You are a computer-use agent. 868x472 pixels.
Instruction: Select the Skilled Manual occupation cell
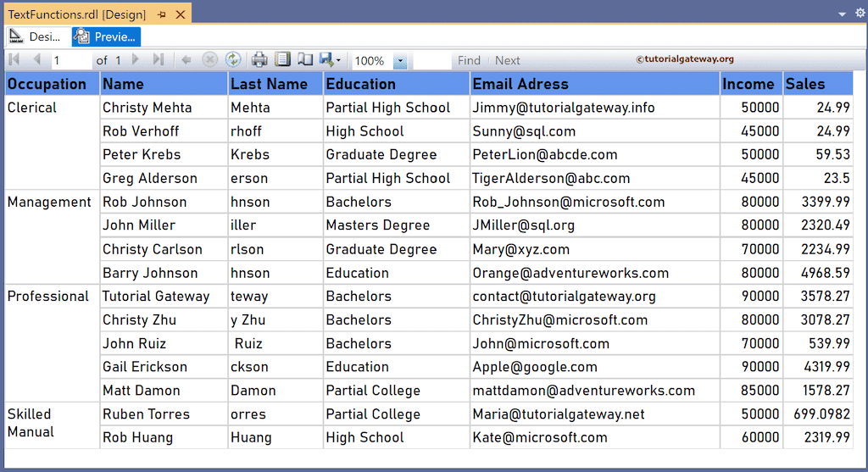click(x=52, y=425)
